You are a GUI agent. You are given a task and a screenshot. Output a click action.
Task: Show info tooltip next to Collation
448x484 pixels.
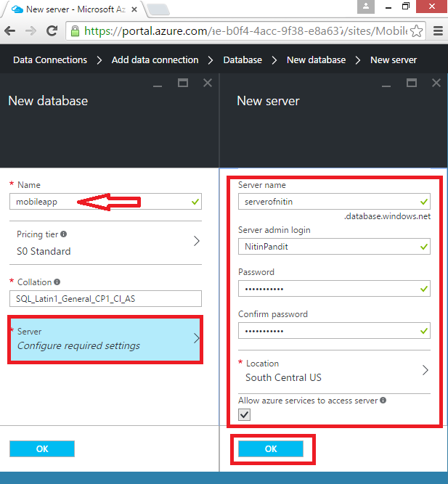(57, 282)
